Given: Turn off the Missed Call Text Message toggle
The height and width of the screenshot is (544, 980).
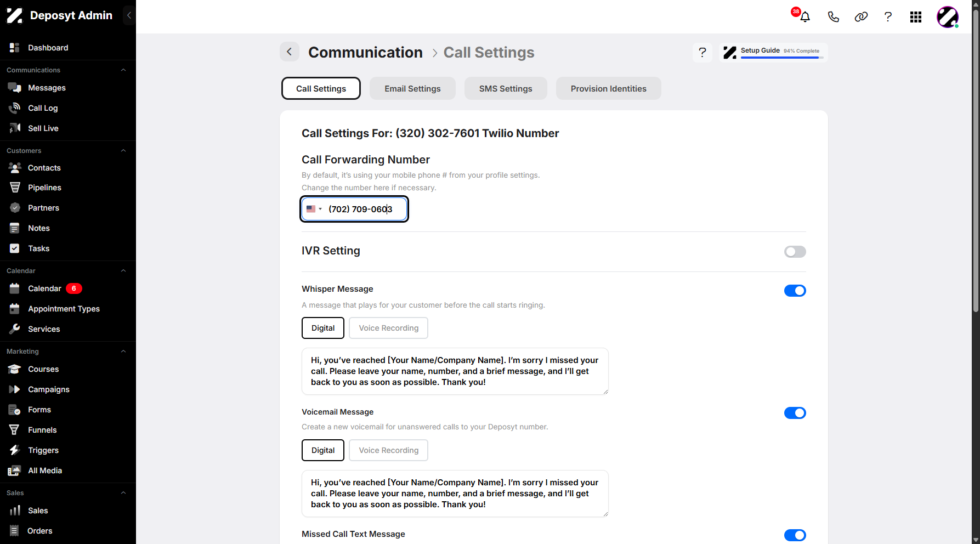Looking at the screenshot, I should tap(795, 535).
